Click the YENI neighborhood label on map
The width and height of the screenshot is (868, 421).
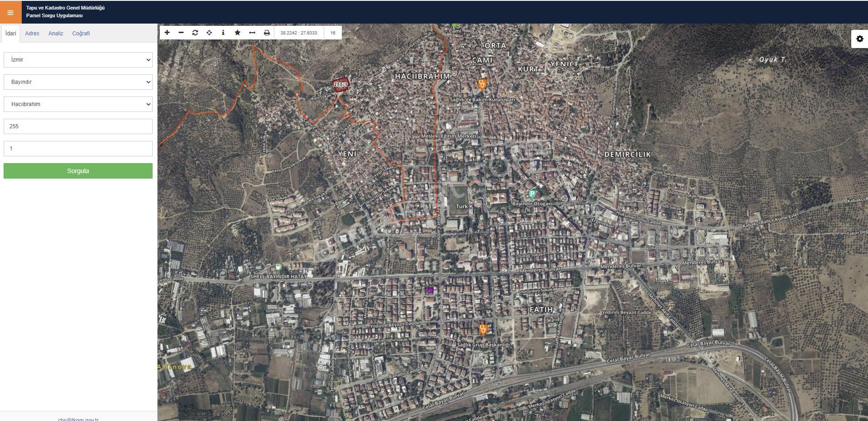point(347,154)
